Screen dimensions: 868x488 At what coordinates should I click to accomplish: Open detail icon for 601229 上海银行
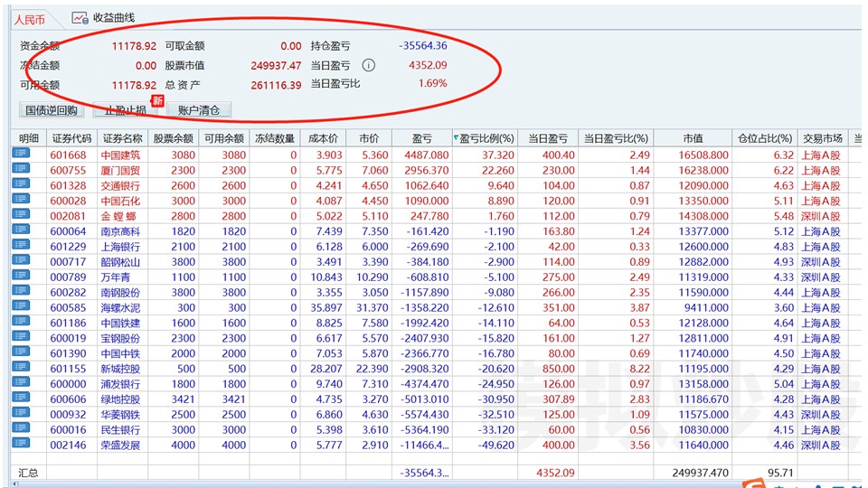pos(21,245)
